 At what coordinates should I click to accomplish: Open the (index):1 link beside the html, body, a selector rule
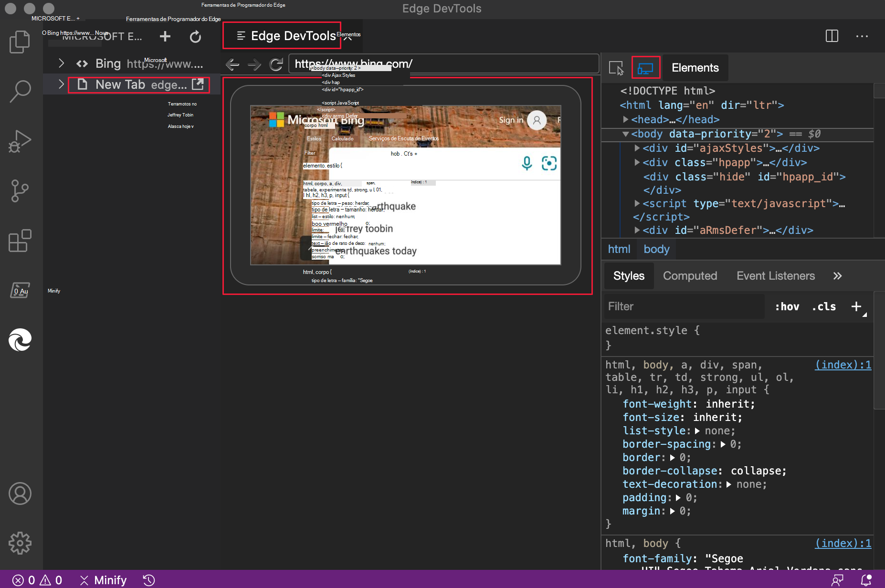(x=843, y=365)
